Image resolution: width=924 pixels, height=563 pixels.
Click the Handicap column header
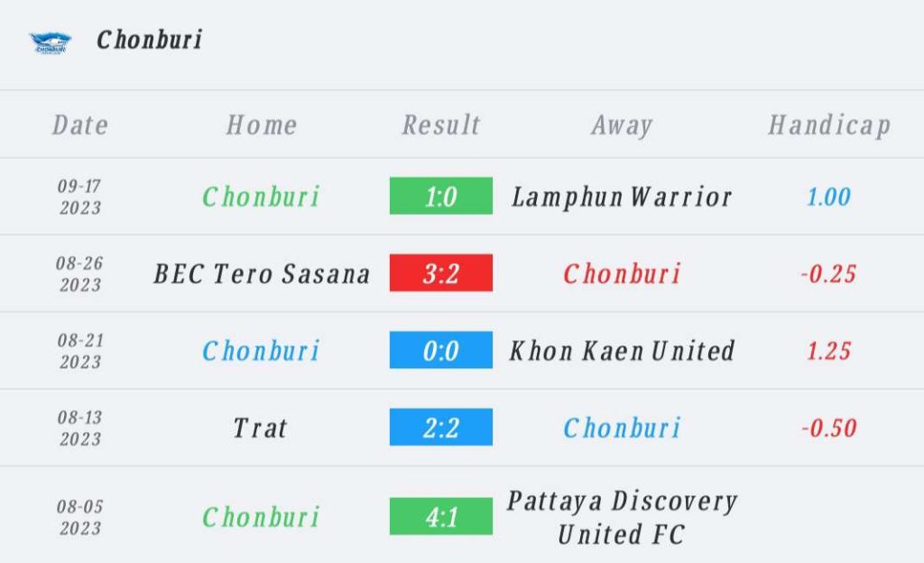pos(829,125)
